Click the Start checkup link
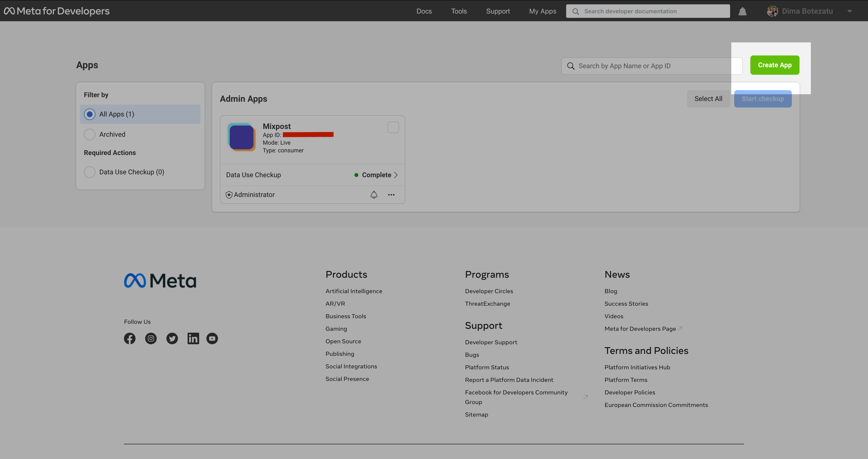Viewport: 868px width, 459px height. click(x=763, y=98)
